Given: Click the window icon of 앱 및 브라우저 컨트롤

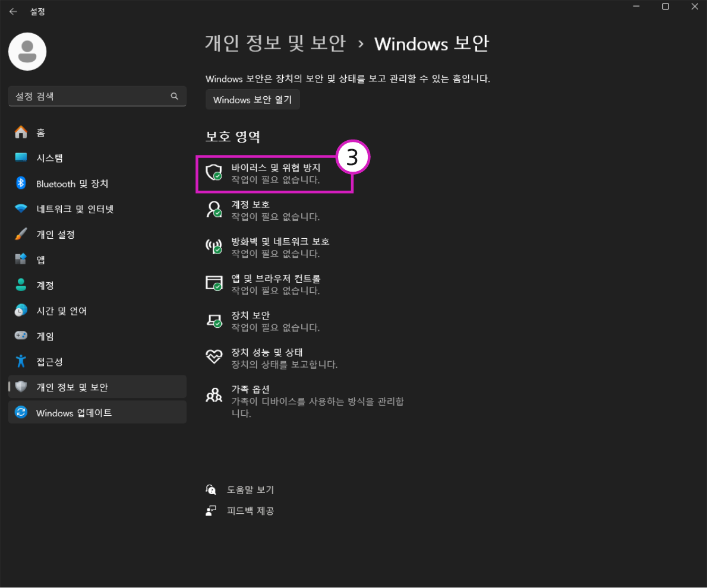Looking at the screenshot, I should pyautogui.click(x=214, y=283).
